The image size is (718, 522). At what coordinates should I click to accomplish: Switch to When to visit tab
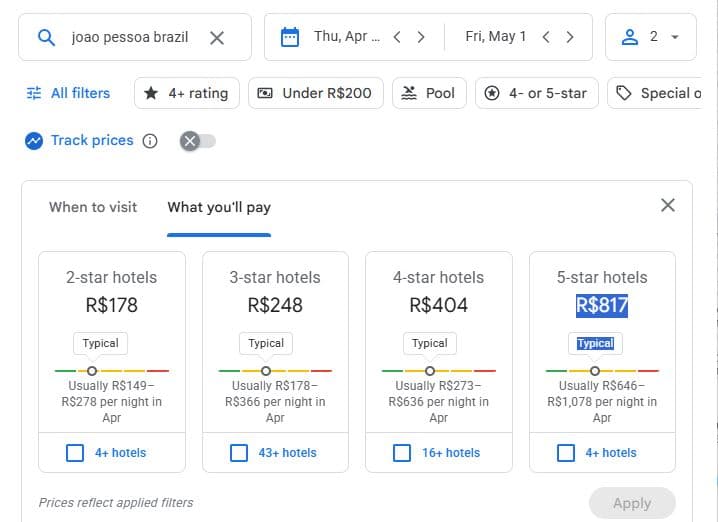click(93, 207)
